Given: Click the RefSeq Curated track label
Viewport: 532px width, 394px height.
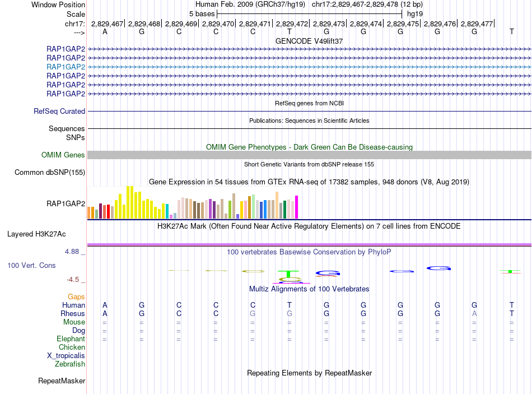Looking at the screenshot, I should click(x=59, y=111).
